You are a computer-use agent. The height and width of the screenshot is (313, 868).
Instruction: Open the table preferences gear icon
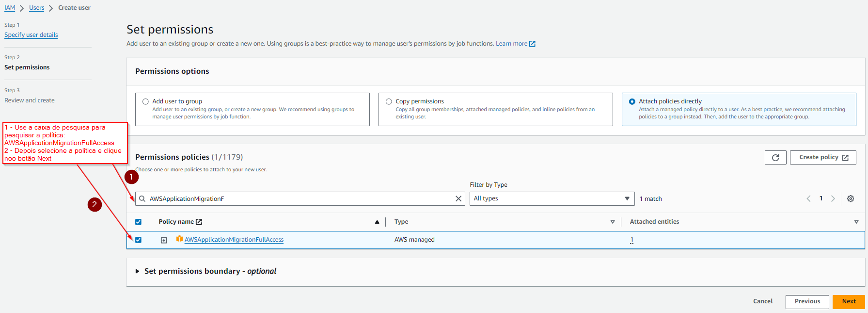click(x=850, y=199)
